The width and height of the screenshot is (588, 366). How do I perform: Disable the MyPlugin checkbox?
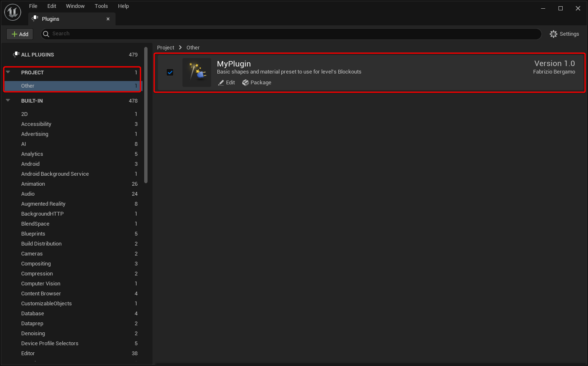[170, 72]
